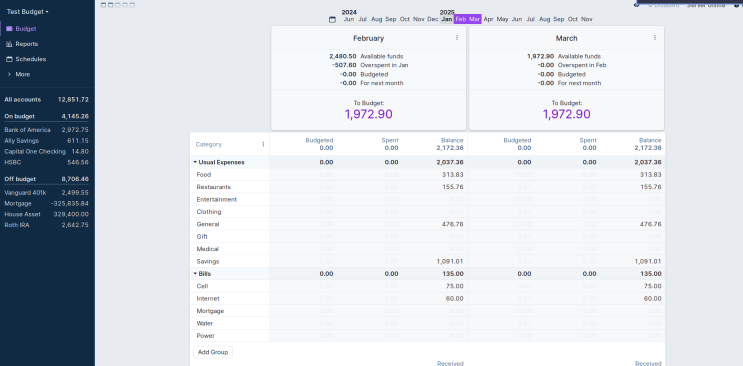Open the Reports page

pos(27,44)
